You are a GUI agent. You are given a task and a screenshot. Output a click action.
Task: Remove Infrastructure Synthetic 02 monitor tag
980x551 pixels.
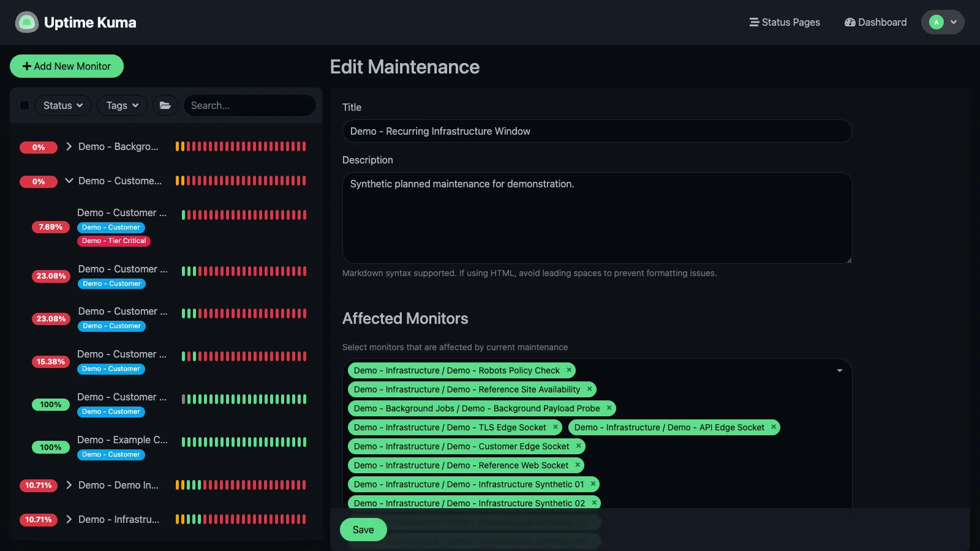click(594, 503)
